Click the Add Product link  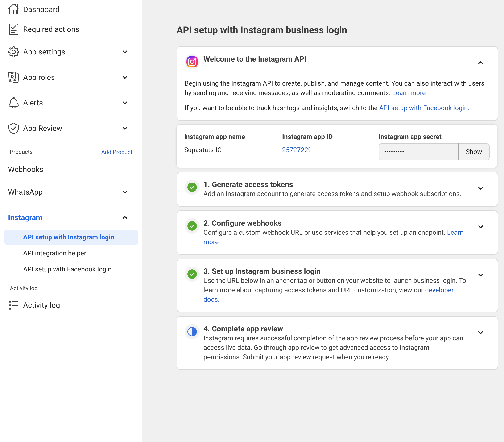tap(117, 152)
